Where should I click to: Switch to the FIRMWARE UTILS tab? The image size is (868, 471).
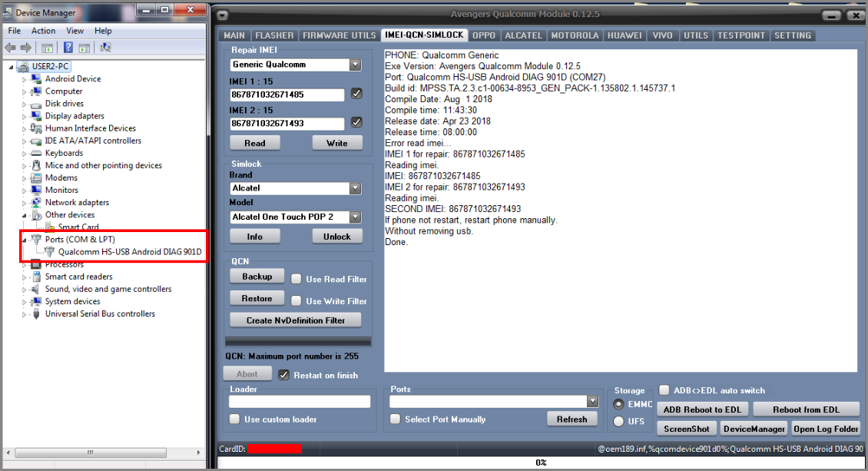click(340, 35)
